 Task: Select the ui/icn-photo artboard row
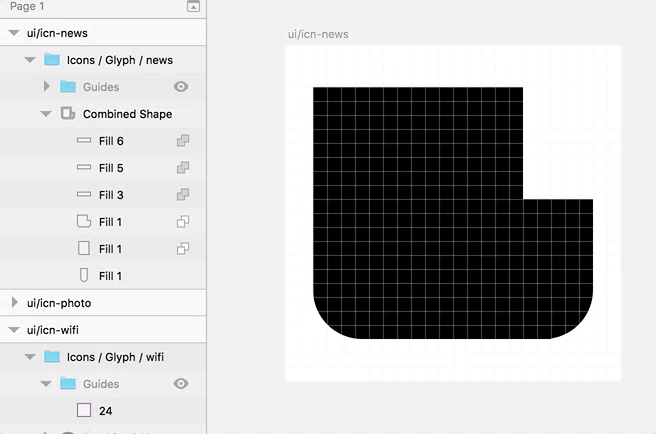[103, 303]
